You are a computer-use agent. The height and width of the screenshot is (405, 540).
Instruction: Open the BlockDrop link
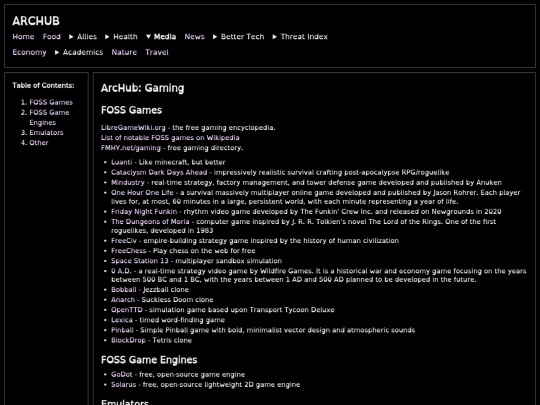[128, 340]
